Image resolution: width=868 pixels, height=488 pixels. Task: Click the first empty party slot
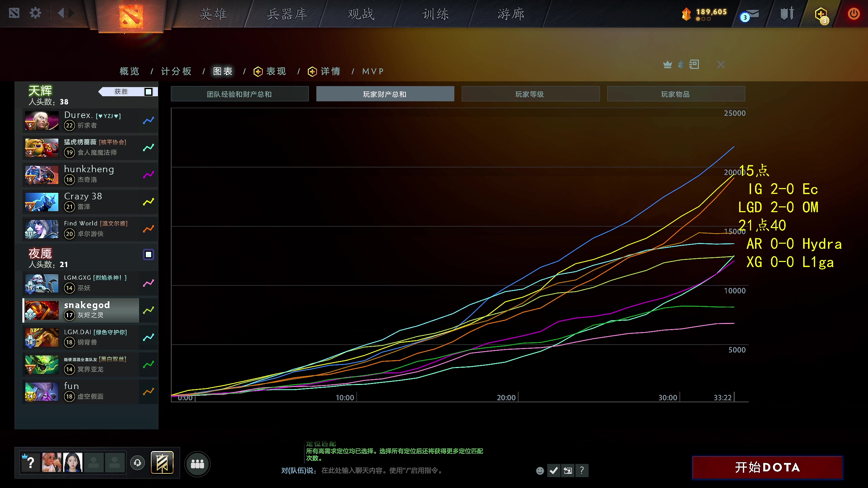point(94,463)
